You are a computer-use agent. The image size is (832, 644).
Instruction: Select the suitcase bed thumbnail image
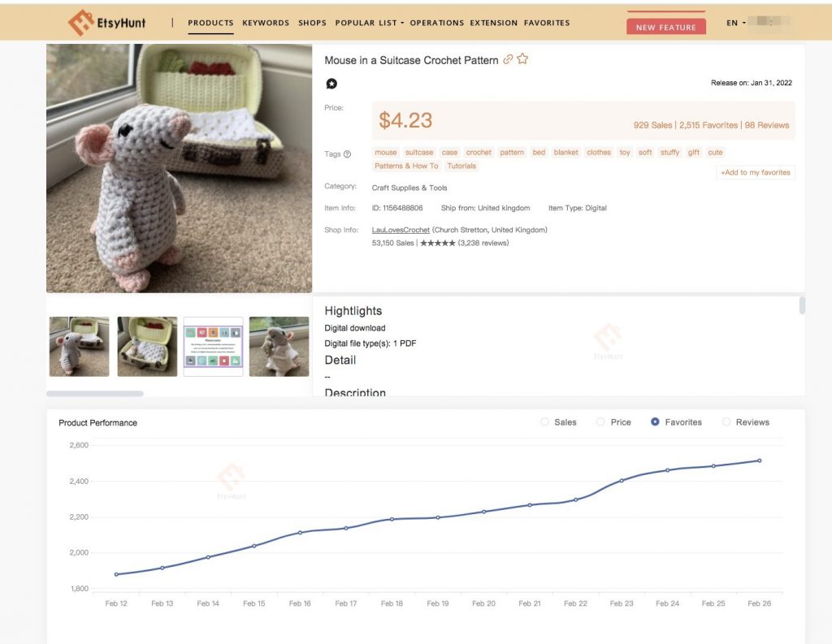pos(147,344)
